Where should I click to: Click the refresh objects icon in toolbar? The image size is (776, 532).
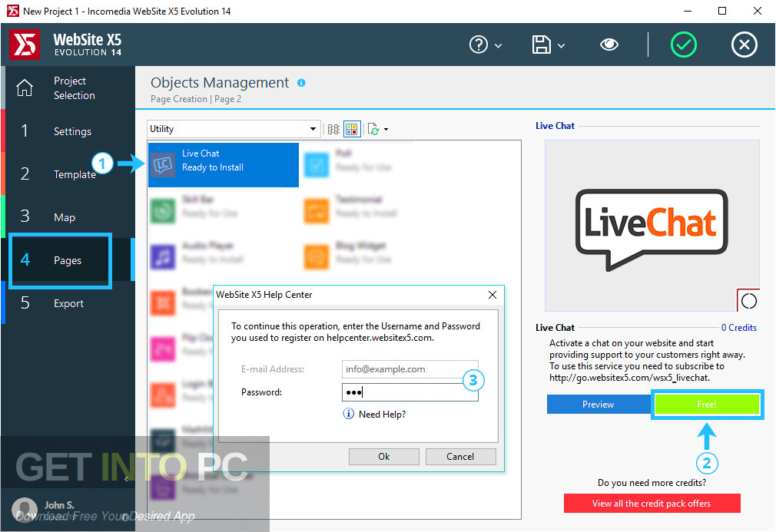tap(373, 129)
